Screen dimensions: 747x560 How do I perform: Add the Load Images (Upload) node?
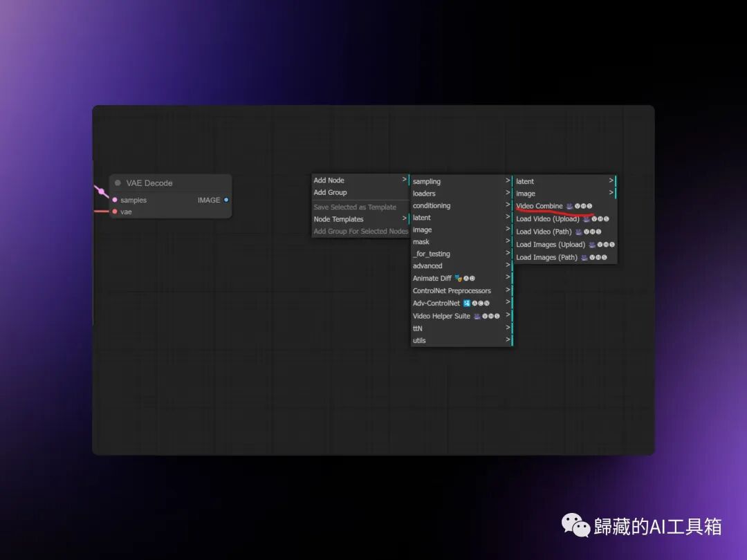[565, 244]
